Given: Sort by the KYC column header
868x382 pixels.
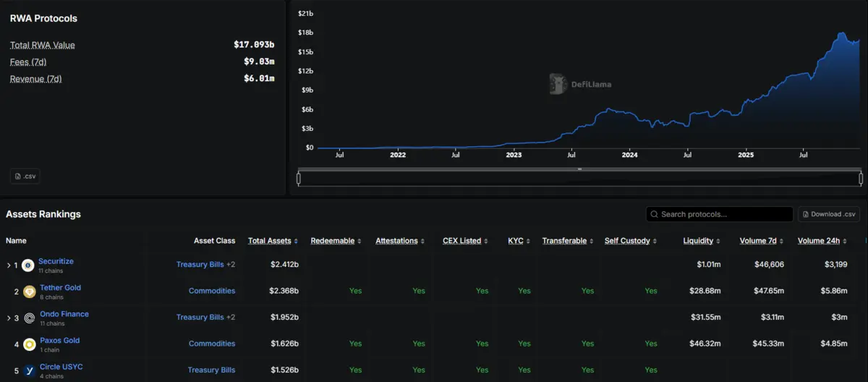Looking at the screenshot, I should [x=516, y=241].
